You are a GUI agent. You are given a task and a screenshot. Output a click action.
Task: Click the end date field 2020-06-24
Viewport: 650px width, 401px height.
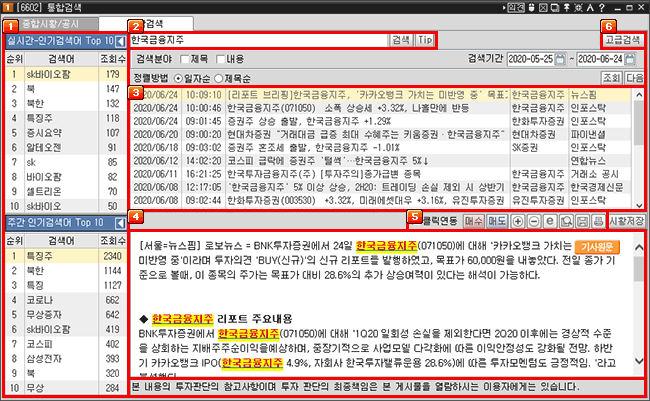coord(600,59)
